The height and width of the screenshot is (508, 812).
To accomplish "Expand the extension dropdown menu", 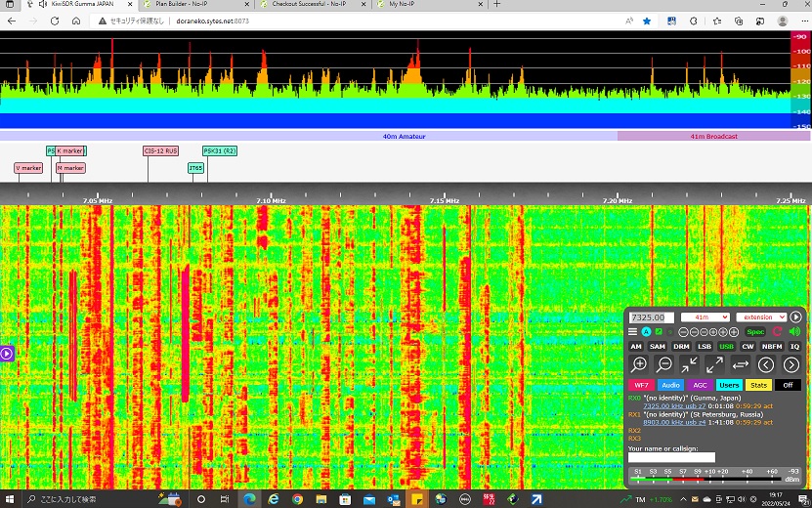I will pyautogui.click(x=761, y=317).
